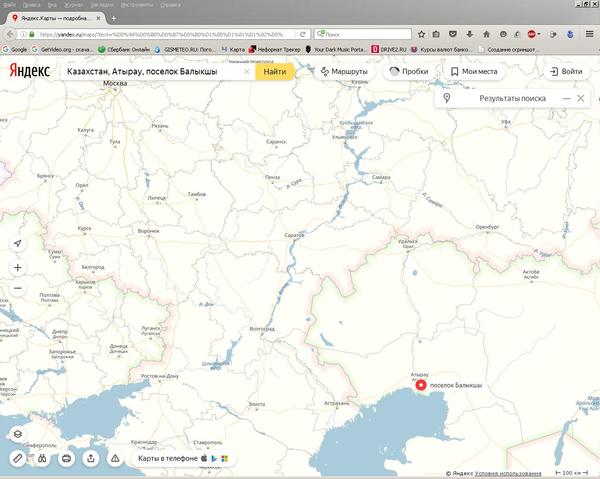Zoom out with the minus button
This screenshot has height=479, width=600.
click(17, 289)
